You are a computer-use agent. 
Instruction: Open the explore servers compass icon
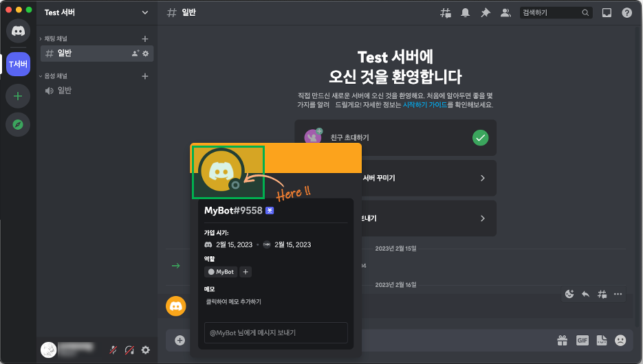[18, 124]
